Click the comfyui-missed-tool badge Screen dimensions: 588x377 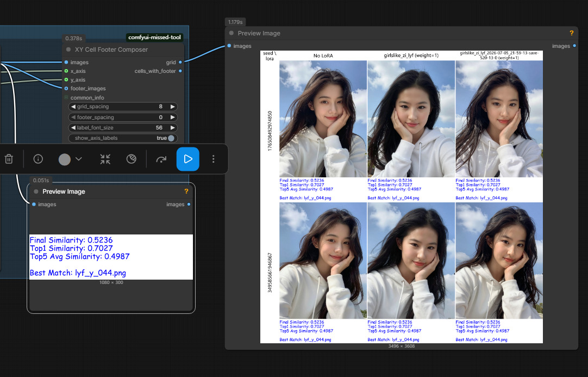(x=154, y=37)
